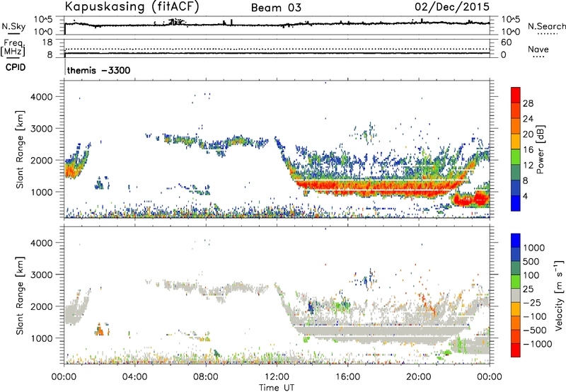
Task: Click the green 12 dB band of the power colorbar
Action: tap(516, 157)
